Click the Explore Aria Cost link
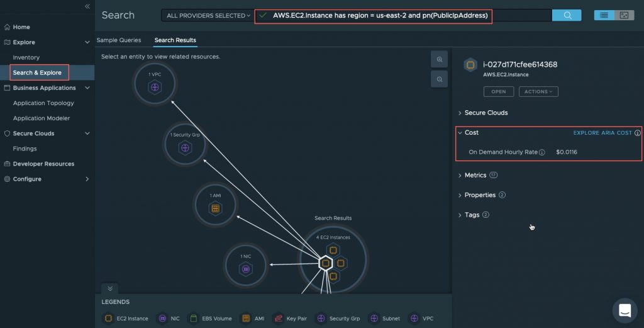Image resolution: width=644 pixels, height=328 pixels. (x=602, y=133)
